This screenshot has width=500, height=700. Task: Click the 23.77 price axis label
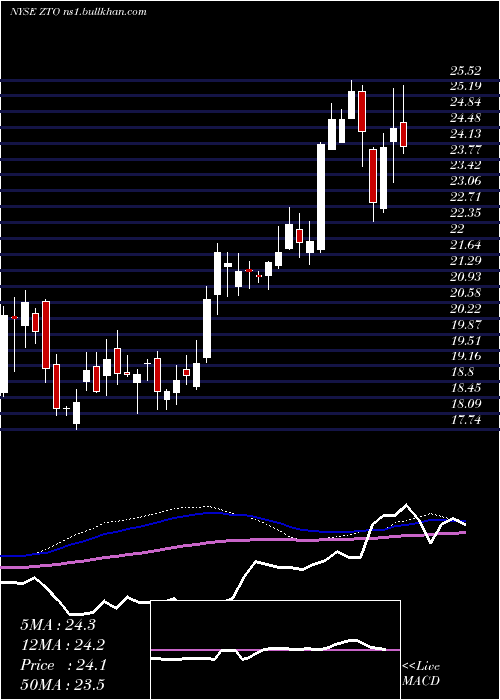(x=466, y=150)
